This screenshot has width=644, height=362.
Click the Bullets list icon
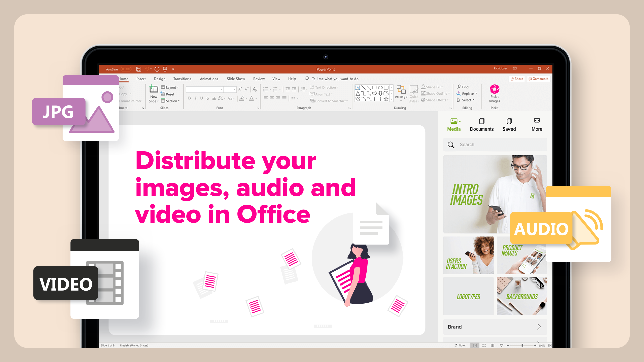click(266, 89)
